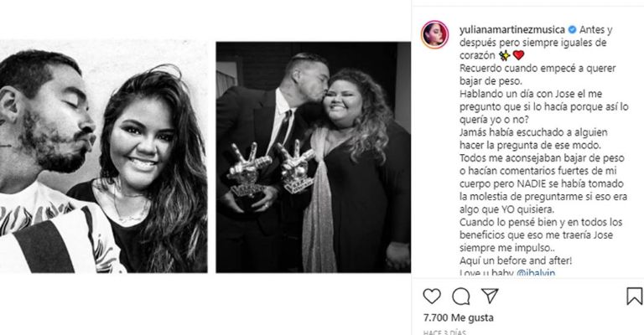Screen dimensions: 644x335
Task: Click the blue verified badge
Action: pyautogui.click(x=572, y=29)
